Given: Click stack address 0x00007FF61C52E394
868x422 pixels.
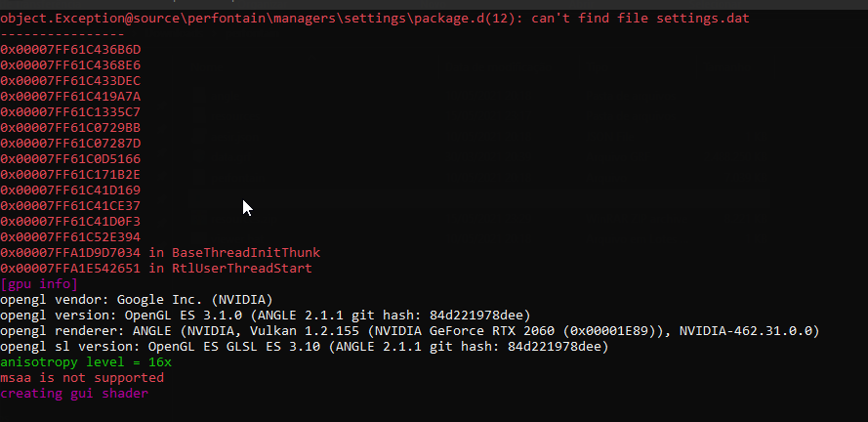Looking at the screenshot, I should click(x=70, y=237).
